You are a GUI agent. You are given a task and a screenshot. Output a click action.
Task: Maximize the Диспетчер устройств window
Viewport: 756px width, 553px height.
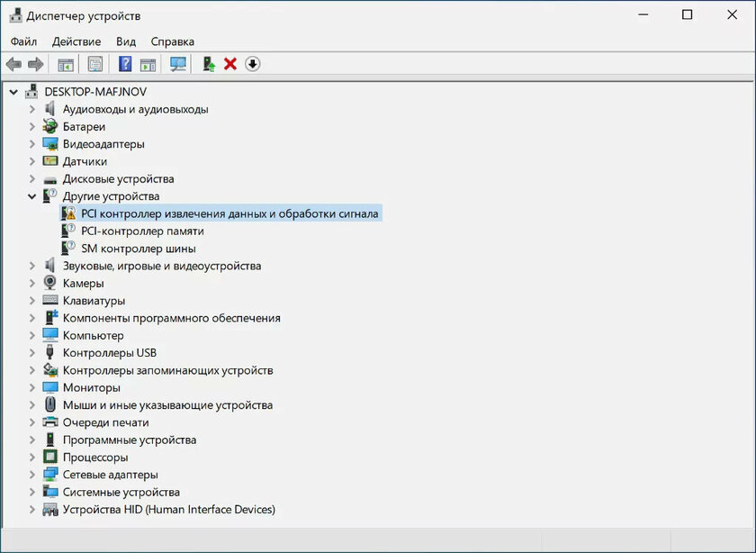(687, 14)
